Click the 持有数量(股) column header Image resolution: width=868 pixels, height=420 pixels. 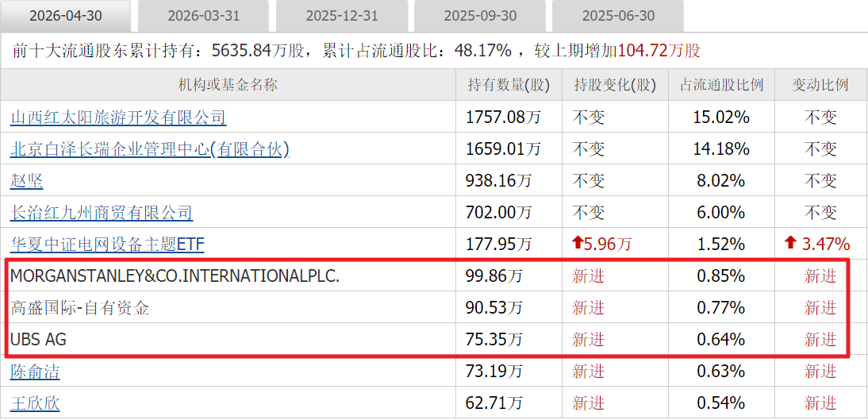coord(509,85)
